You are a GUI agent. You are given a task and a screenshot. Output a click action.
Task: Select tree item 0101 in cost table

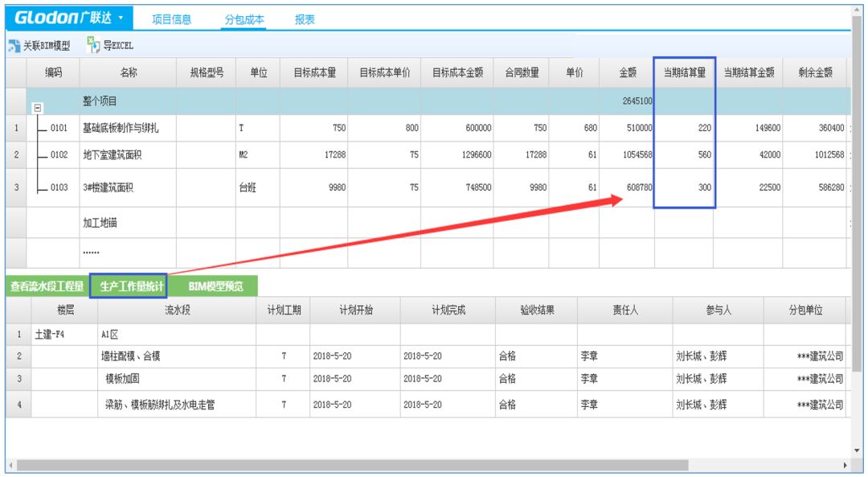(59, 128)
